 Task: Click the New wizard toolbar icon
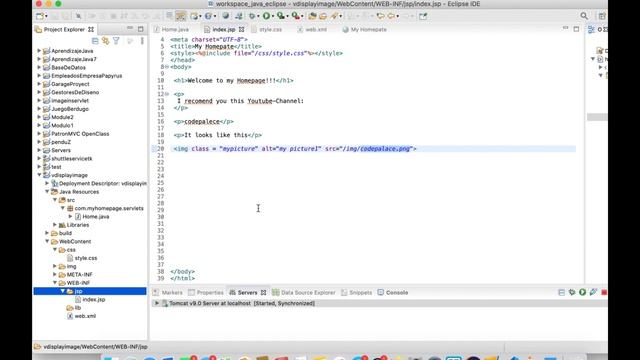coord(40,16)
